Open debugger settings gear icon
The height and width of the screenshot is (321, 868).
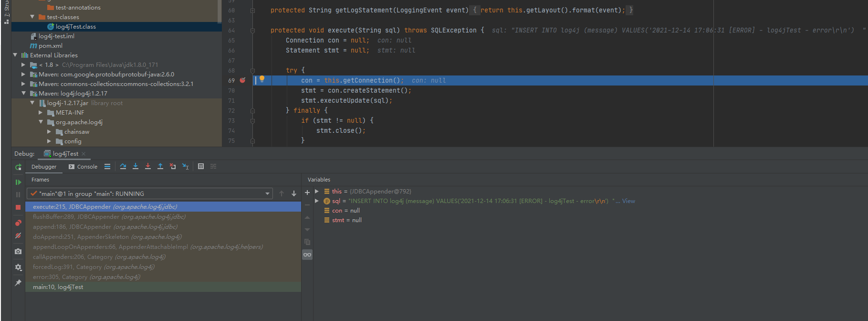[x=18, y=267]
